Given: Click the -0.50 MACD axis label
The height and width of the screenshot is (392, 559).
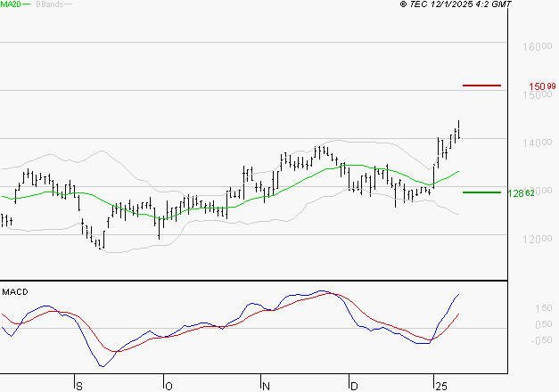Looking at the screenshot, I should tap(541, 340).
